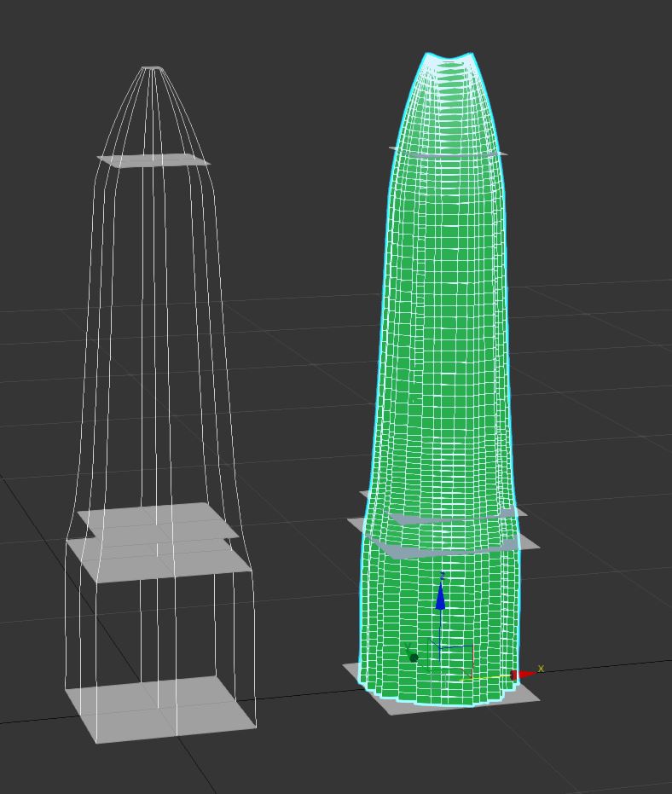The image size is (672, 794).
Task: Click the blue Z-axis arrow of the gizmo
Action: click(x=441, y=599)
